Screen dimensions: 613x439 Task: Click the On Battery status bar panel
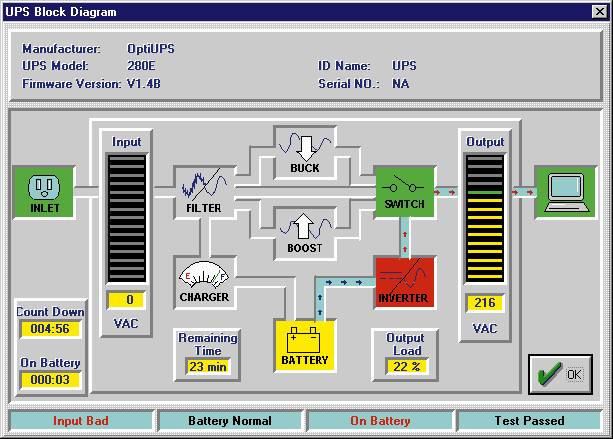(381, 421)
